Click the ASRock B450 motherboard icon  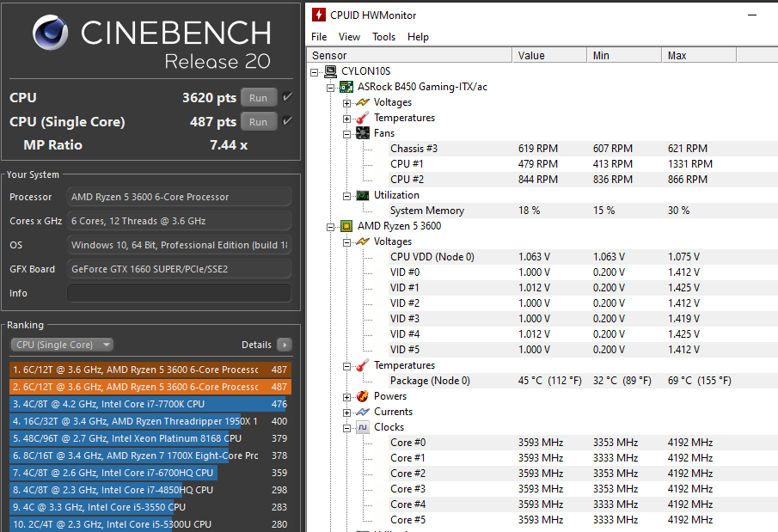(346, 87)
